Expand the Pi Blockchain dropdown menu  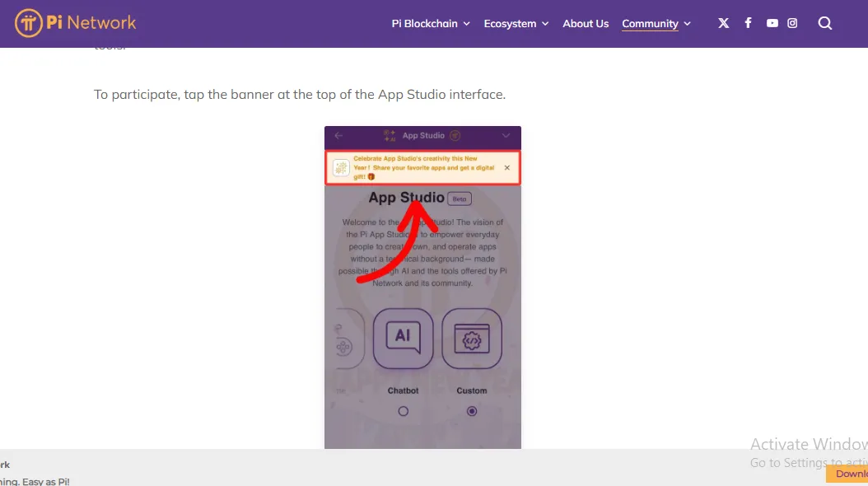(x=430, y=24)
